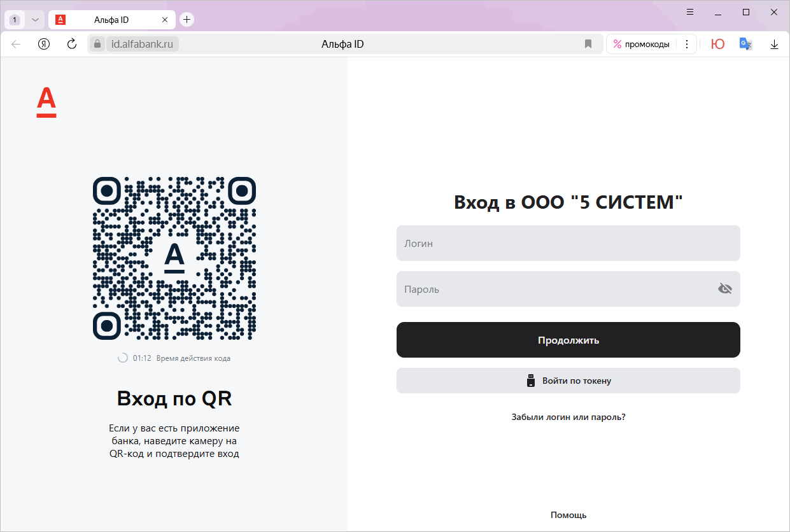Expand the tab list chevron
The width and height of the screenshot is (790, 532).
pyautogui.click(x=35, y=20)
